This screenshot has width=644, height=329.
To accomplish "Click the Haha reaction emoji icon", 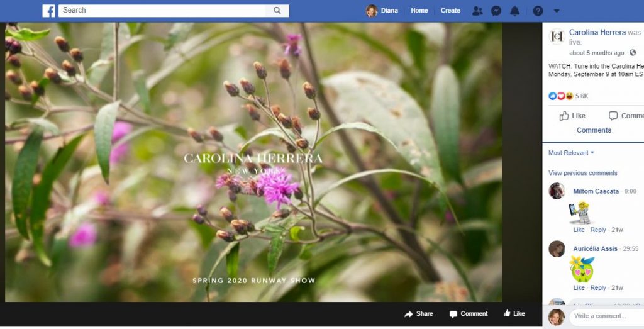I will click(569, 96).
